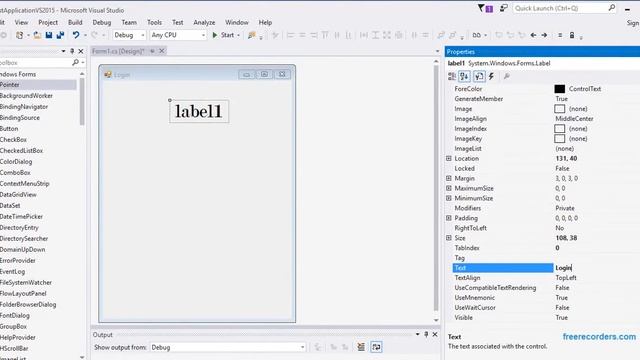Select GroupBox in the Toolbox
The image size is (640, 360).
(x=13, y=327)
